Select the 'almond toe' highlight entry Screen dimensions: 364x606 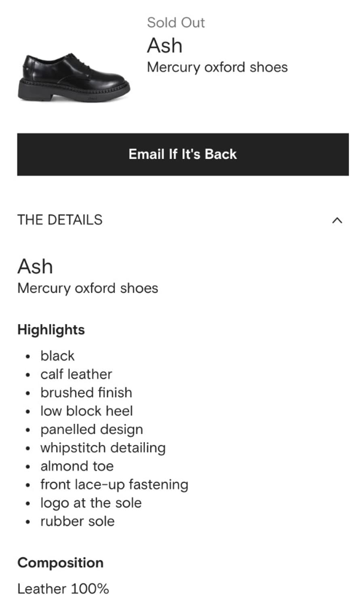pos(77,466)
